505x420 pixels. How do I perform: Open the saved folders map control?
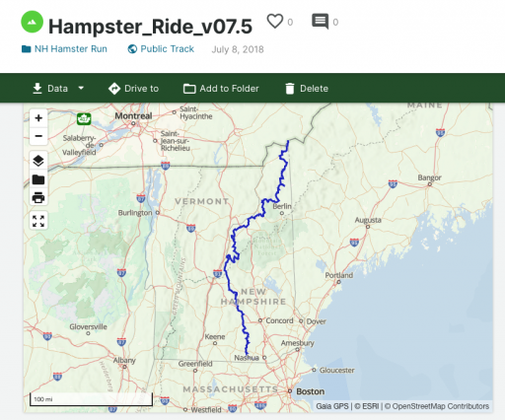tap(38, 179)
